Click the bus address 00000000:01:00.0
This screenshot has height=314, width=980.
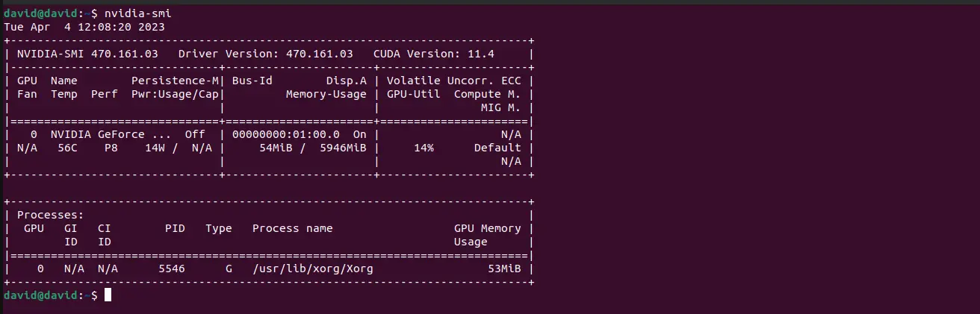click(x=285, y=134)
